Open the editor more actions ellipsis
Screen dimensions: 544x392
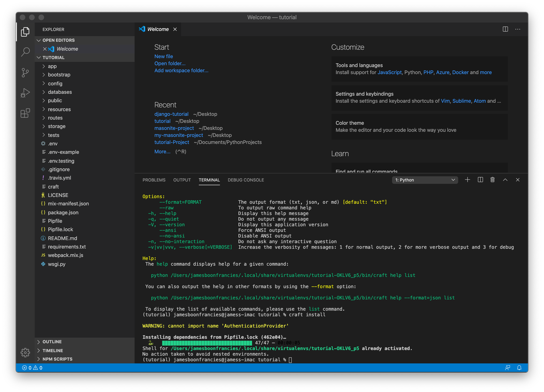pos(518,29)
